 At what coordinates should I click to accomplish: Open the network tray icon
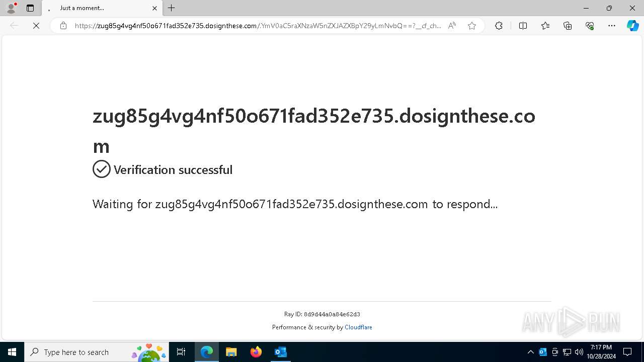567,352
